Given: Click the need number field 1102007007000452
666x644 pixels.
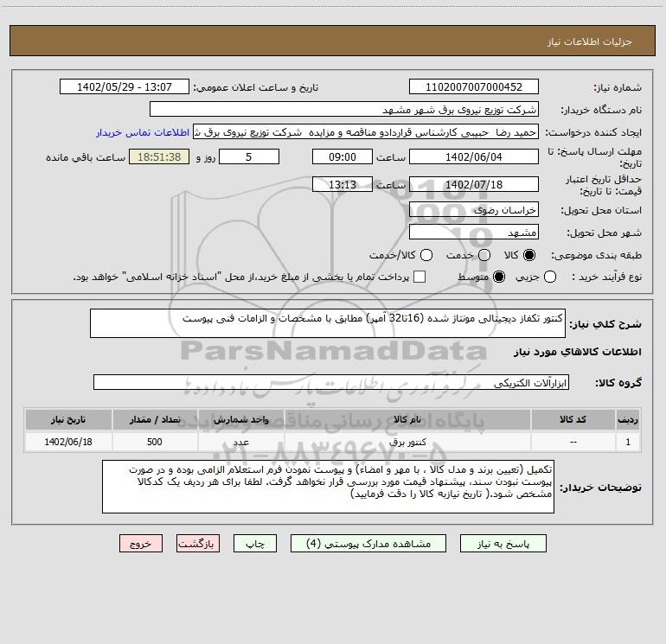Looking at the screenshot, I should pos(474,87).
